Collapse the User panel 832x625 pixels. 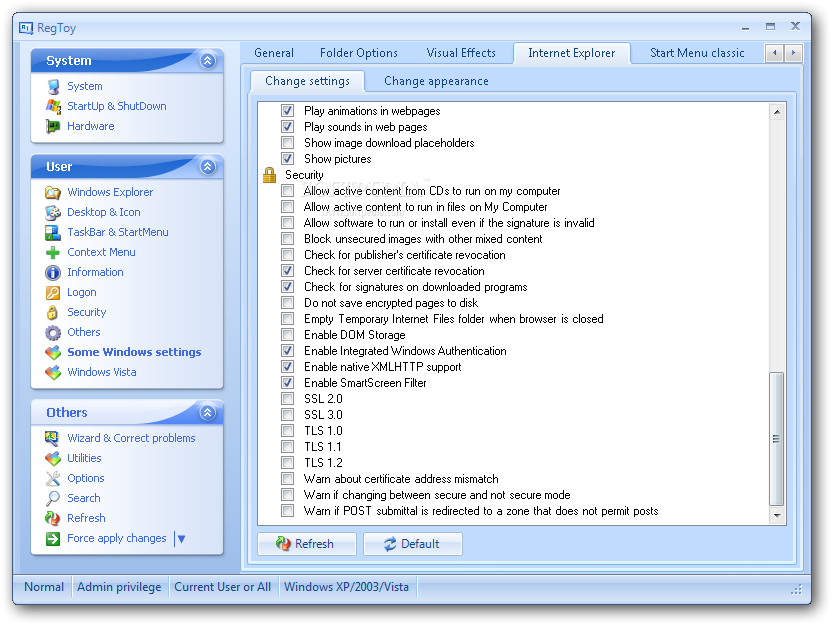pos(207,167)
